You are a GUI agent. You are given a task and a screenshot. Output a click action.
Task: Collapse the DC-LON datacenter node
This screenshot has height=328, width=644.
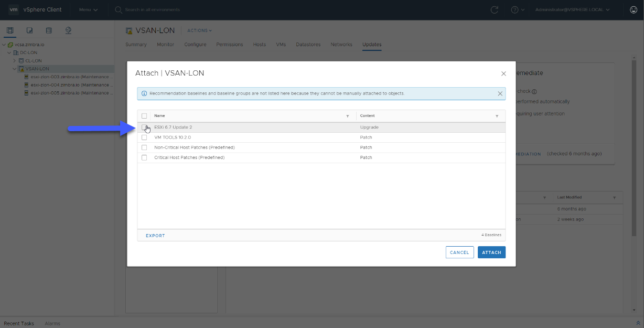pos(9,52)
